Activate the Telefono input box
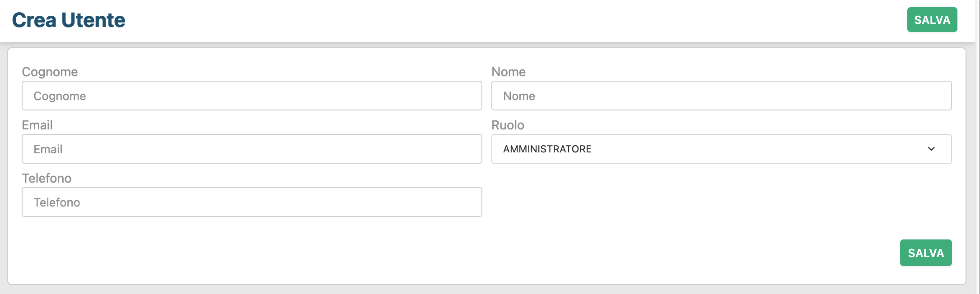Screen dimensions: 980x294 pos(252,202)
